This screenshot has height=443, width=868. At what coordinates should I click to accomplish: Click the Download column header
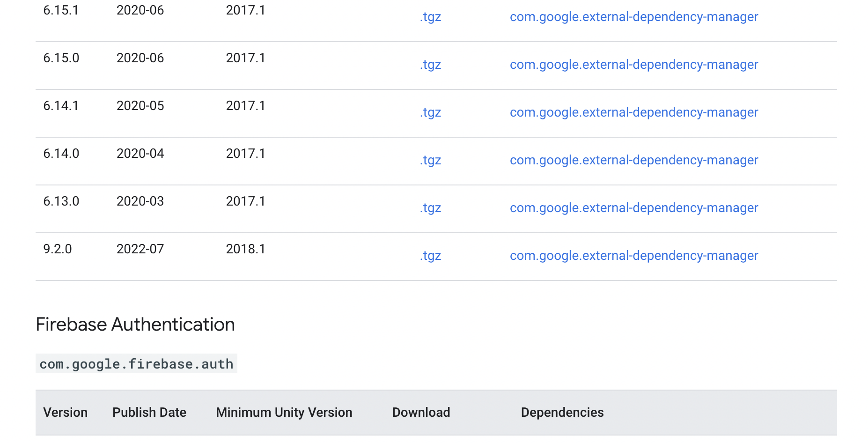pos(420,413)
